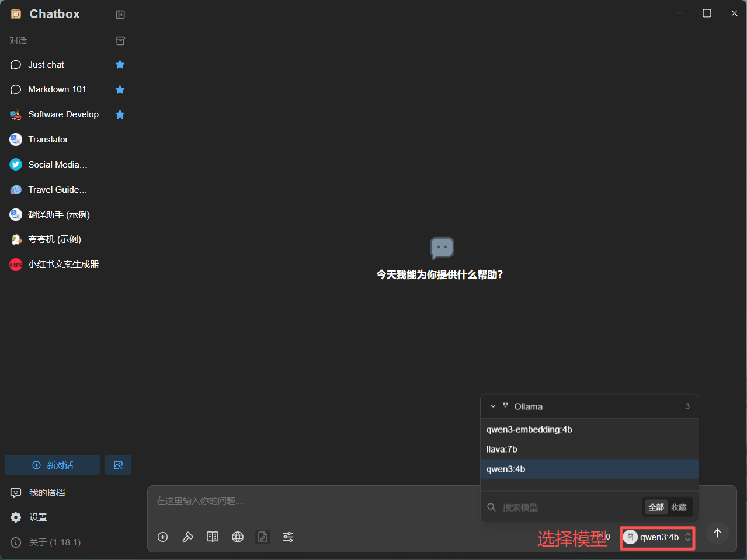This screenshot has width=747, height=560.
Task: Open 设置 settings
Action: click(x=68, y=517)
